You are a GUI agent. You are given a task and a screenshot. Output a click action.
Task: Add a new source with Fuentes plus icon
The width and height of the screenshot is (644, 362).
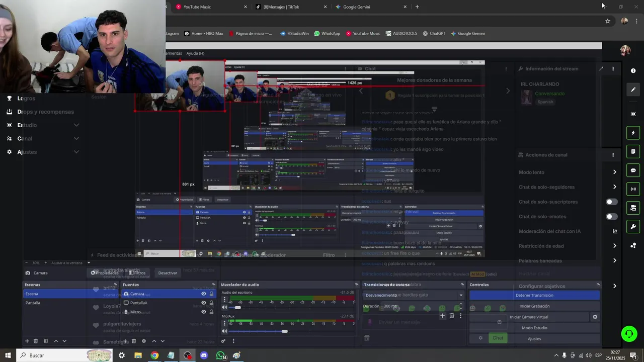[x=125, y=341]
